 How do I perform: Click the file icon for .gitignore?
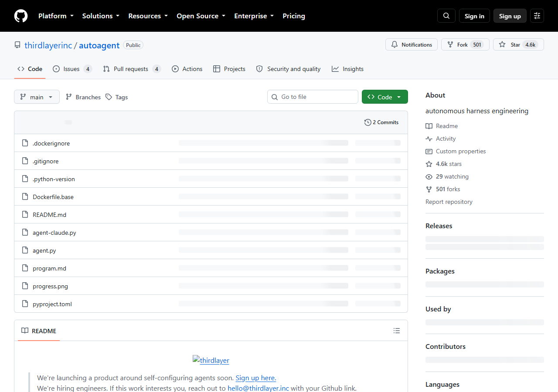click(x=25, y=161)
